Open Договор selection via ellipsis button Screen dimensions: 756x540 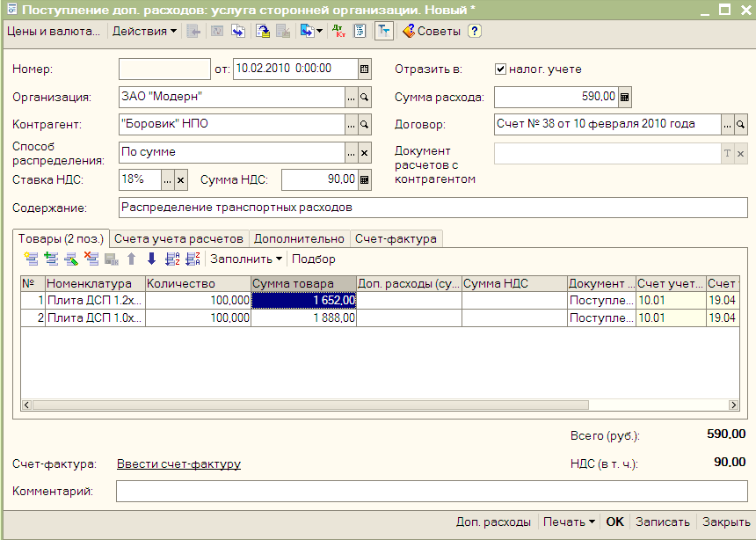tap(727, 125)
